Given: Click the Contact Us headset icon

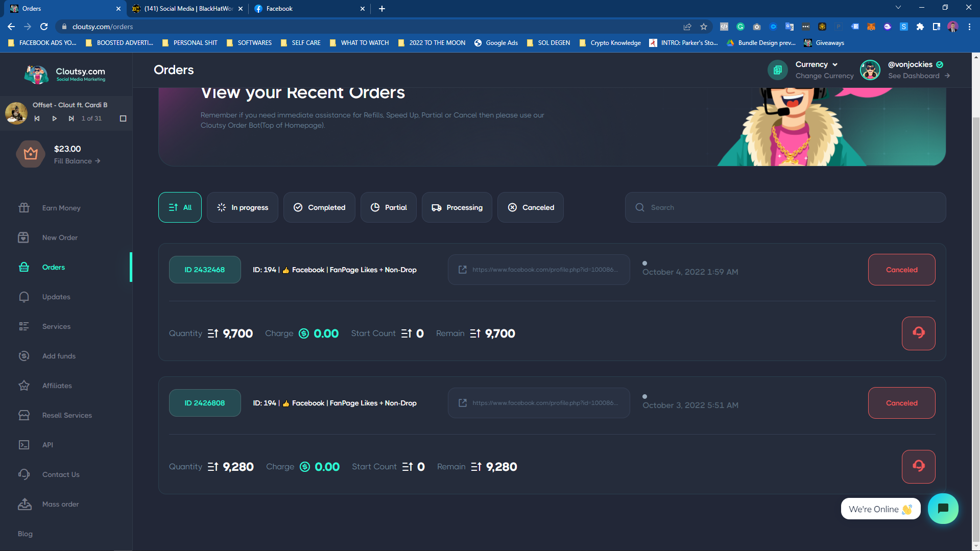Looking at the screenshot, I should pos(24,474).
